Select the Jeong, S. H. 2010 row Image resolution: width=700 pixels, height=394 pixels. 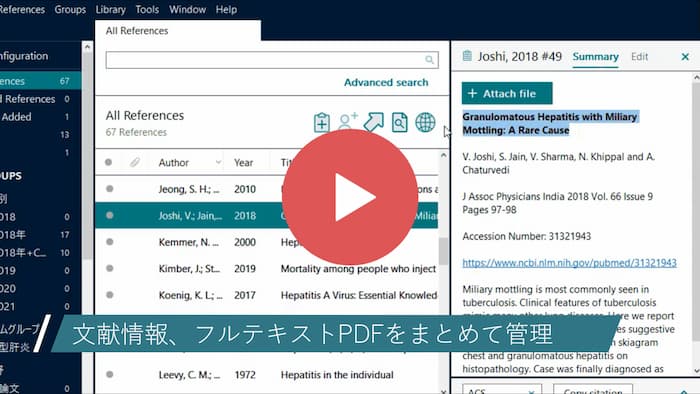[267, 189]
